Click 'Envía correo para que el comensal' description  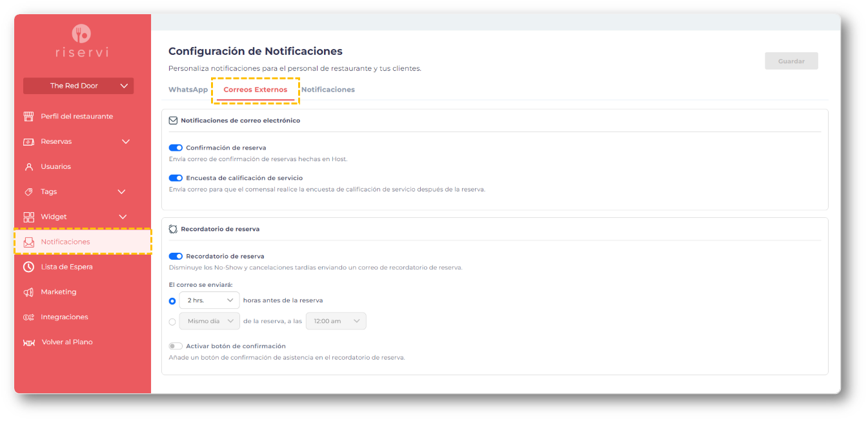327,190
